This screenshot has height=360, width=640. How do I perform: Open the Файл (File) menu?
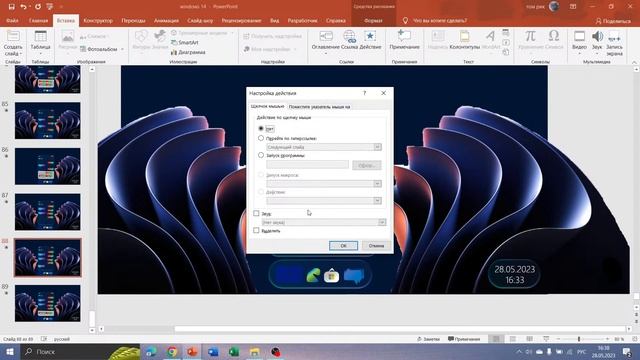click(12, 20)
